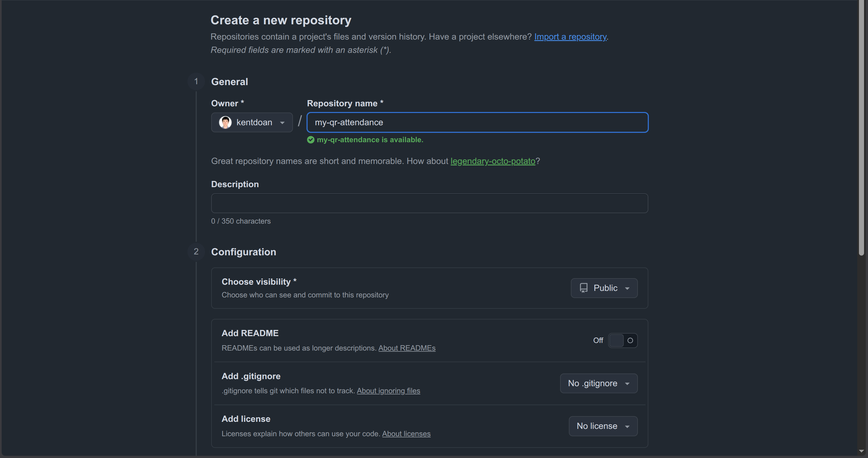868x458 pixels.
Task: Focus the empty Description text field
Action: (x=429, y=203)
